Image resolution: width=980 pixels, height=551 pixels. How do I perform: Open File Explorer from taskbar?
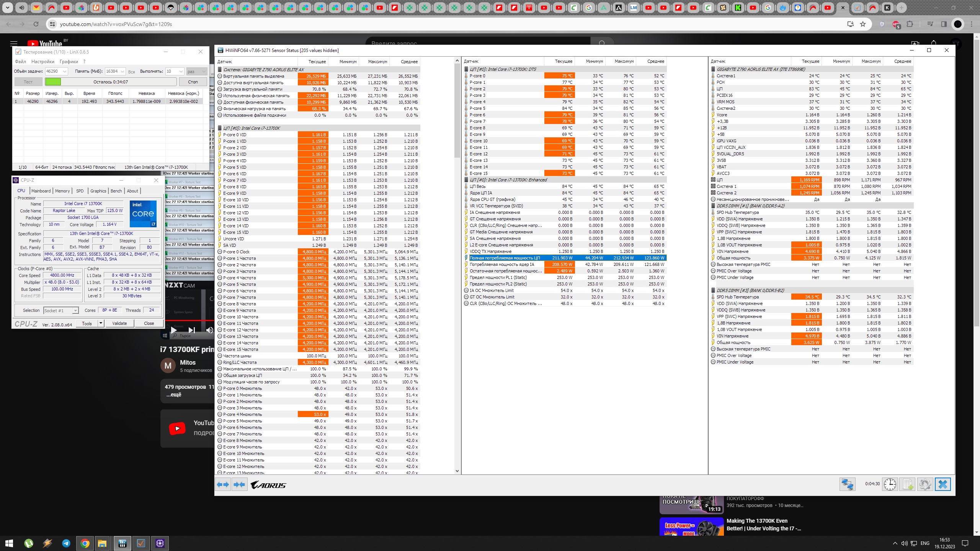coord(102,543)
